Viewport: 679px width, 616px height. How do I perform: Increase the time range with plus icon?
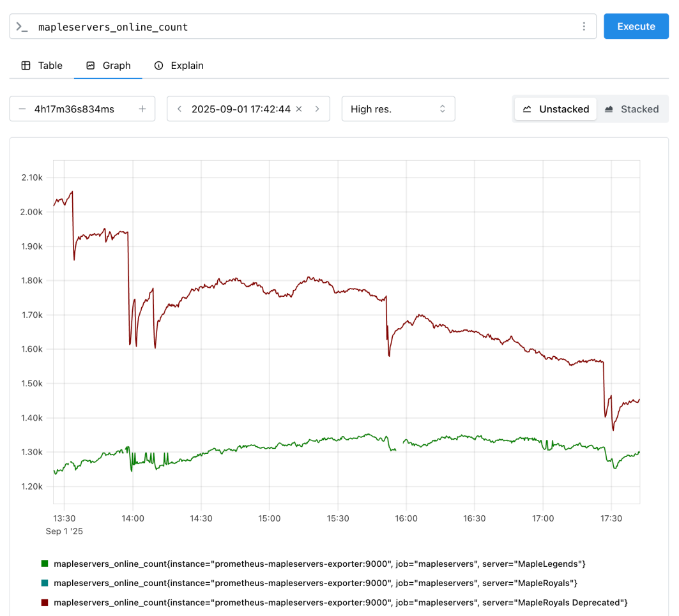pyautogui.click(x=142, y=109)
